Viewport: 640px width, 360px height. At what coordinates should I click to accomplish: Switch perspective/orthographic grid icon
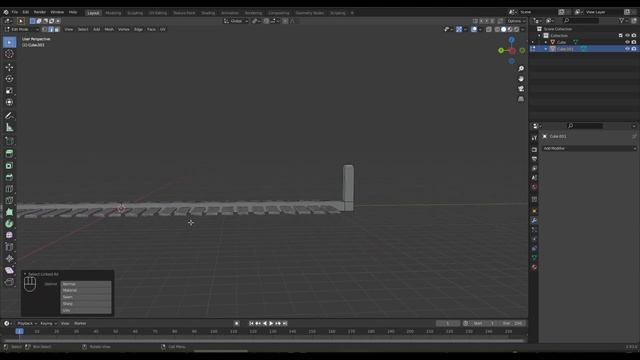(x=521, y=99)
